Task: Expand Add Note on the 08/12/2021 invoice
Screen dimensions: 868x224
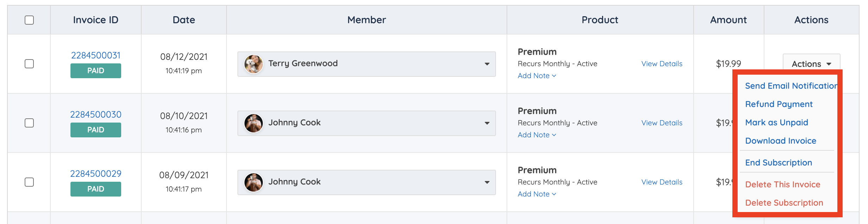Action: (537, 76)
